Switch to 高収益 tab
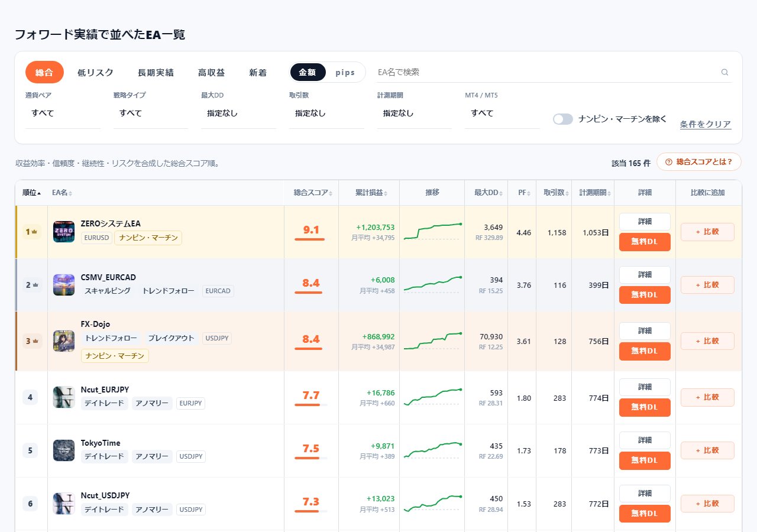This screenshot has height=532, width=757. (211, 72)
